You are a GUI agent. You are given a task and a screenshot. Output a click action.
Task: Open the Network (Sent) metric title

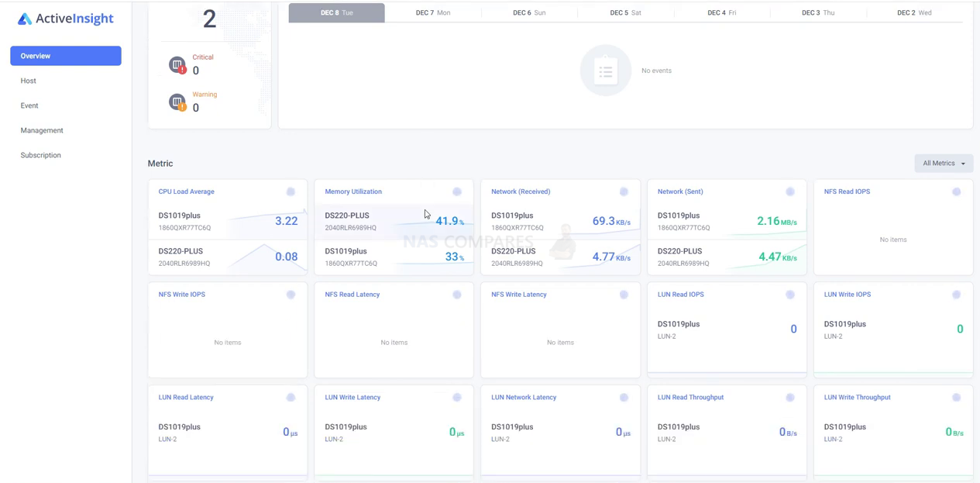[x=680, y=191]
